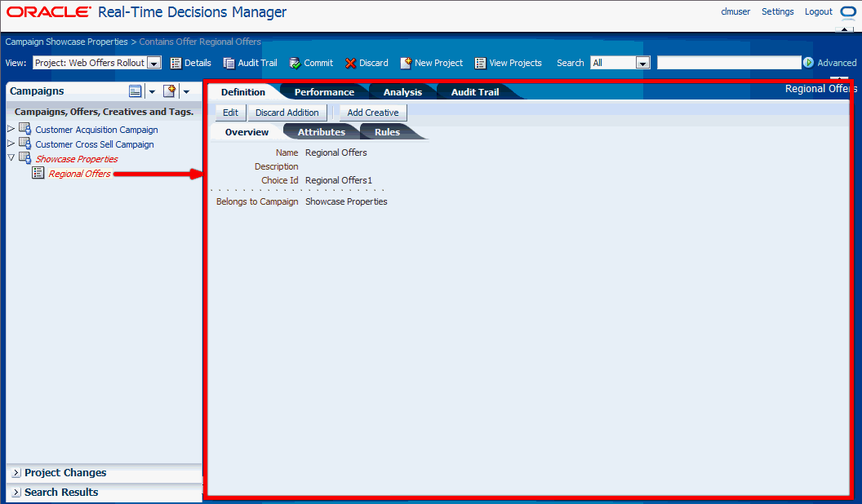Viewport: 862px width, 504px height.
Task: Click the Commit checkmark icon
Action: (x=295, y=63)
